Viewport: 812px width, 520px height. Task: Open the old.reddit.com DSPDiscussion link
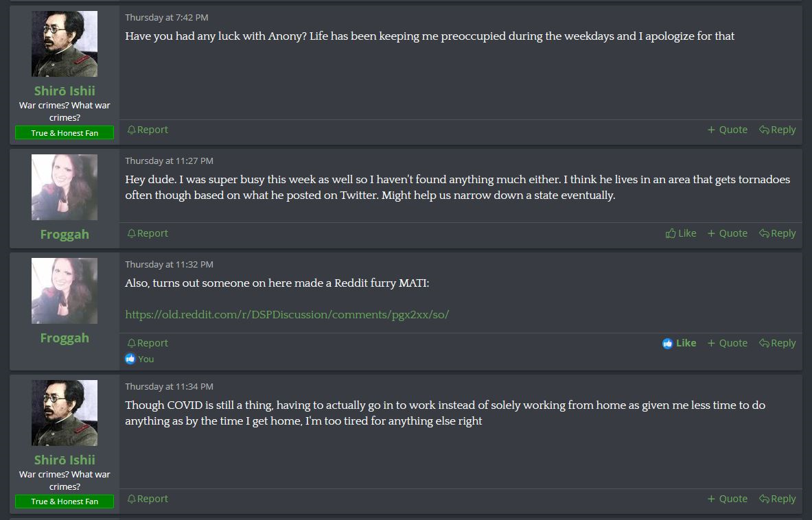[x=287, y=315]
